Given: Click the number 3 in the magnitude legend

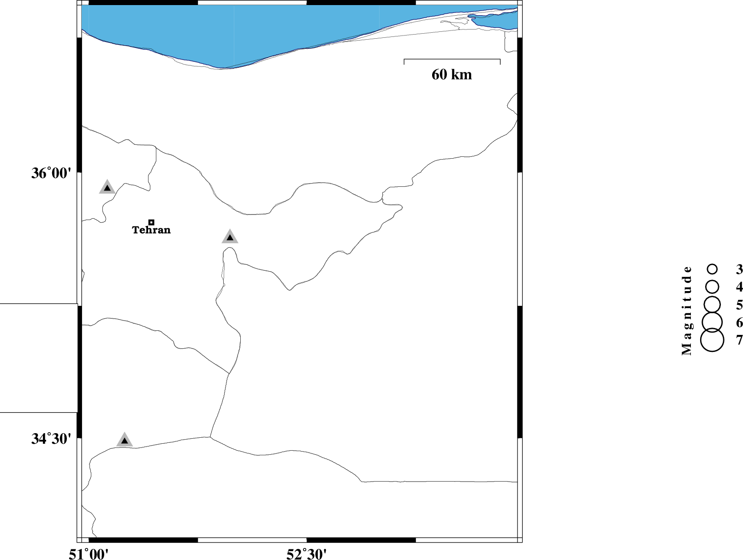Looking at the screenshot, I should click(739, 269).
